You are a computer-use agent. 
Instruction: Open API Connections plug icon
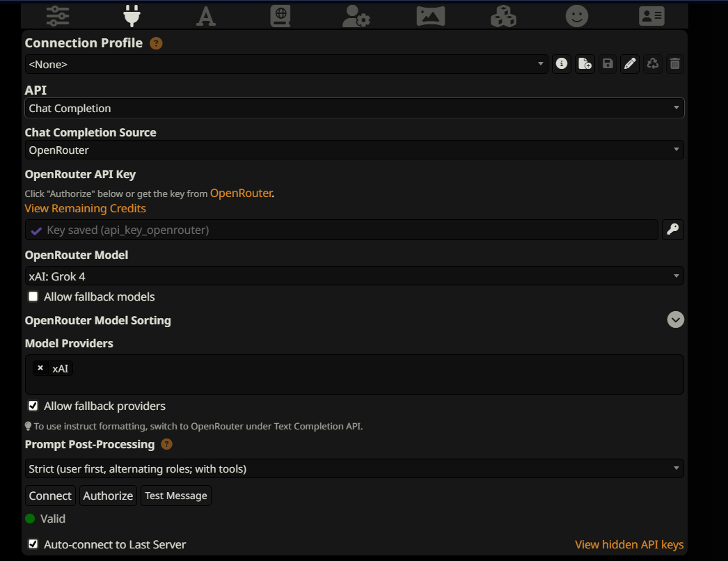tap(132, 16)
